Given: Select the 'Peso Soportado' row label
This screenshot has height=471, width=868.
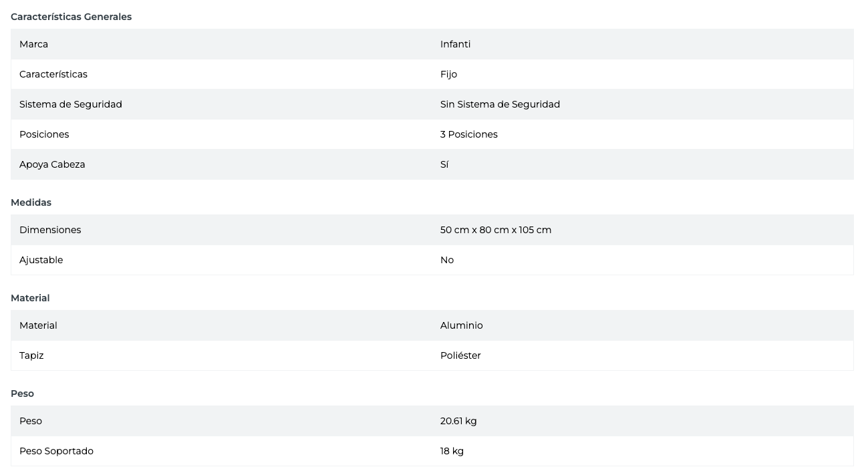Looking at the screenshot, I should [x=56, y=451].
